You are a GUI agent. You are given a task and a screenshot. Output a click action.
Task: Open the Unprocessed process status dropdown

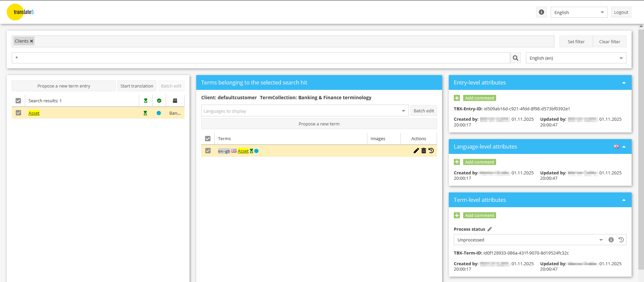click(x=601, y=240)
